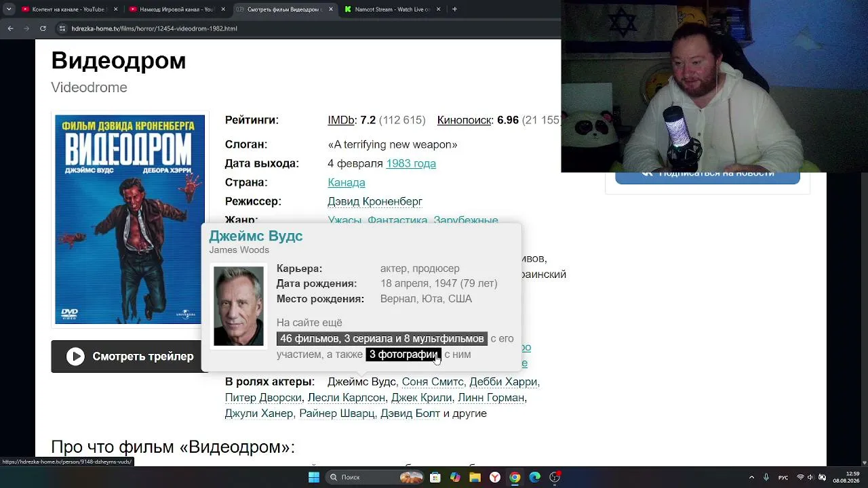Switch to Google Chrome on the taskbar

pyautogui.click(x=515, y=477)
